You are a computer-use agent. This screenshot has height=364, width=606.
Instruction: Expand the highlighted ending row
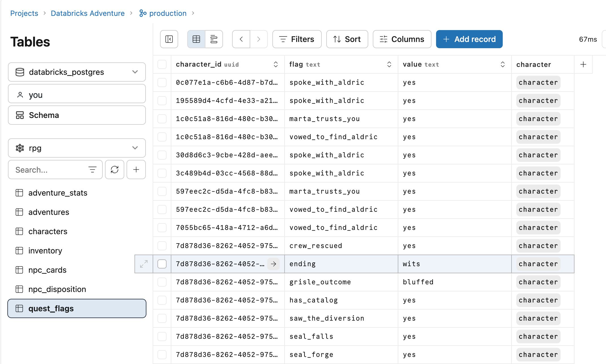tap(144, 264)
